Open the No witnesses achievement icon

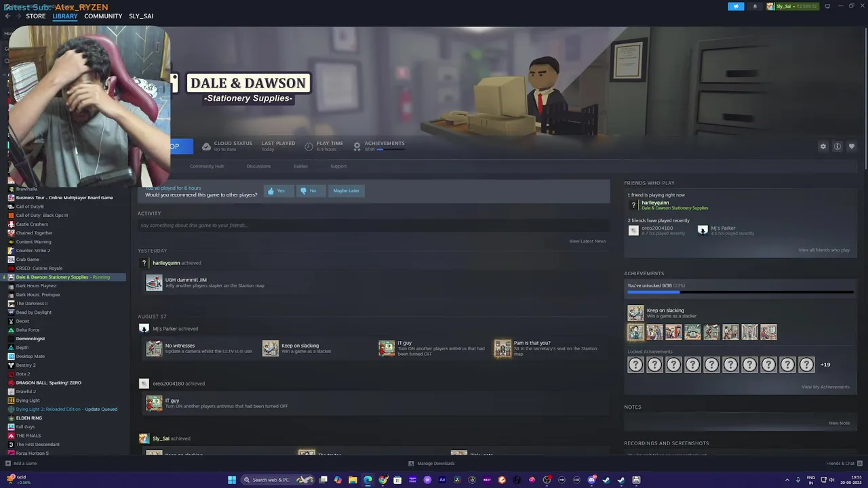coord(154,348)
